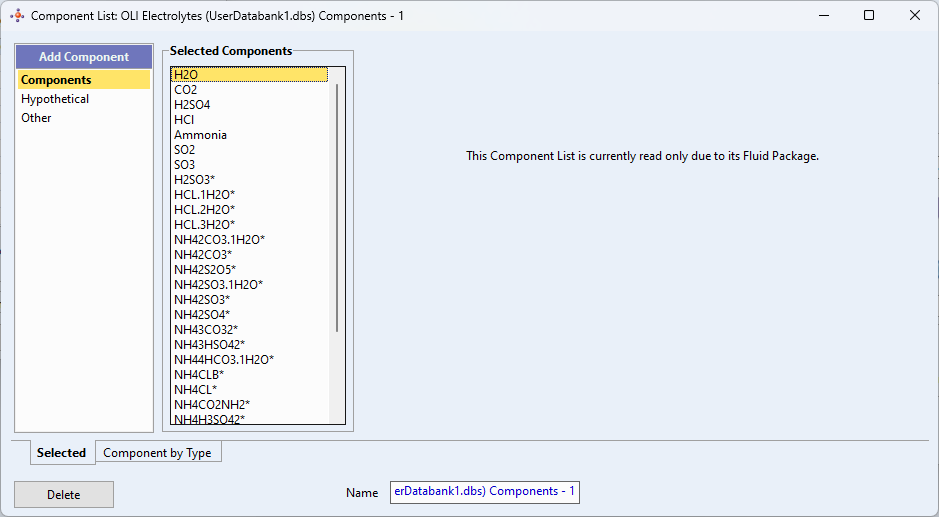Image resolution: width=939 pixels, height=517 pixels.
Task: Select HCl component entry
Action: (184, 120)
